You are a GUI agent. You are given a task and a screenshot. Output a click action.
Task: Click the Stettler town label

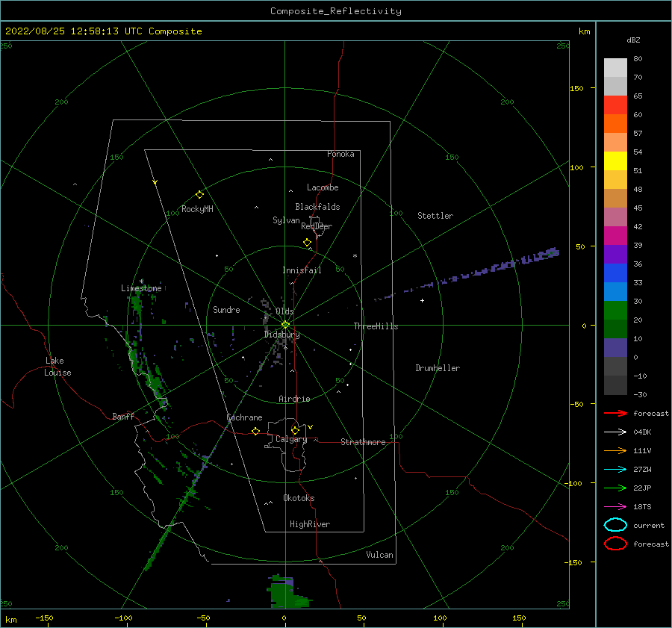(435, 216)
